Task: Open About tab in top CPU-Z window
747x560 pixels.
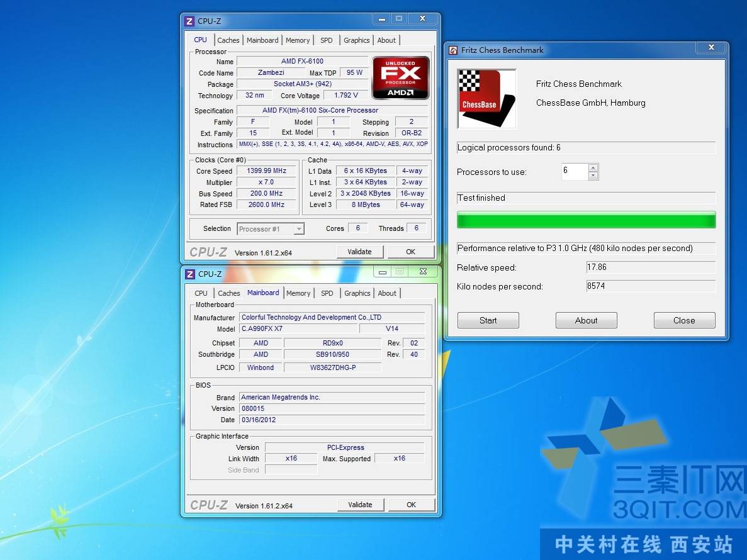Action: click(386, 40)
